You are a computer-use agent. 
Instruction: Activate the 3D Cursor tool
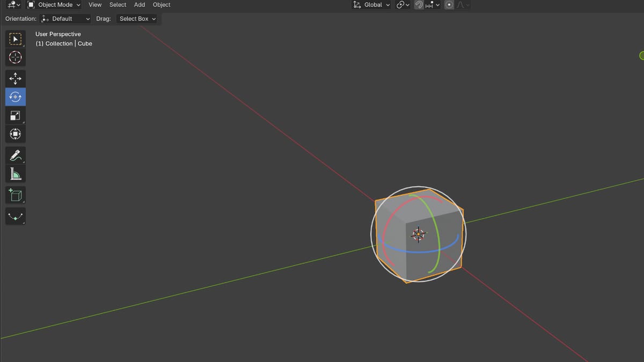(x=16, y=57)
